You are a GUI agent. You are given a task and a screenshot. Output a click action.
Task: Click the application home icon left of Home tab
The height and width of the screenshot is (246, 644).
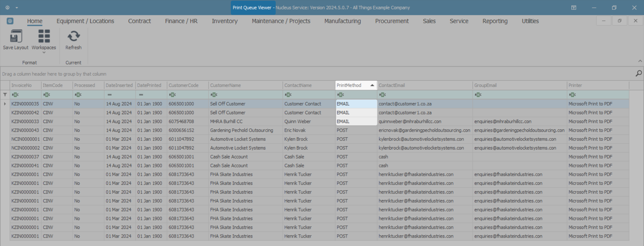(x=10, y=21)
